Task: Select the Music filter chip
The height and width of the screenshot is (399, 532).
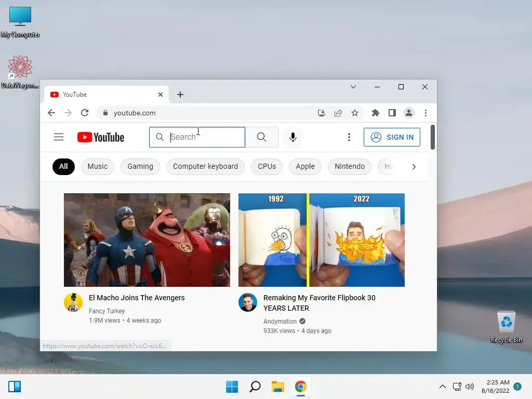Action: [97, 167]
